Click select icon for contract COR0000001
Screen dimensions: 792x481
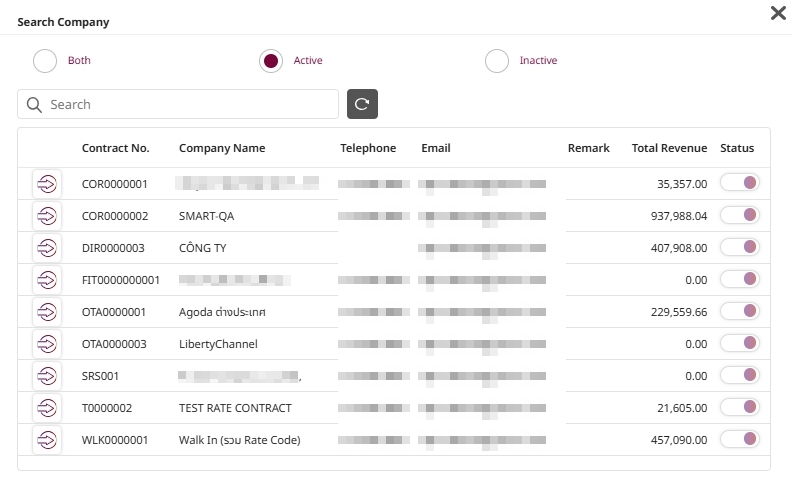coord(46,184)
